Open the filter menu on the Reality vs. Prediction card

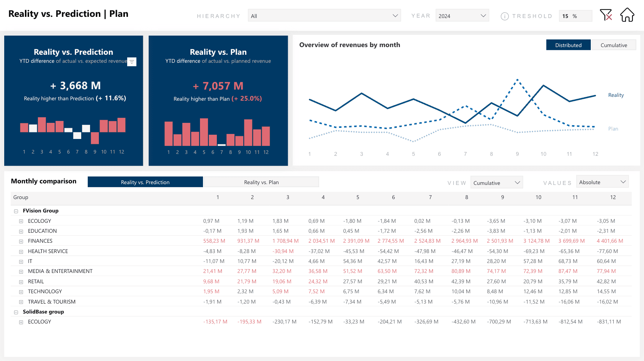click(132, 62)
